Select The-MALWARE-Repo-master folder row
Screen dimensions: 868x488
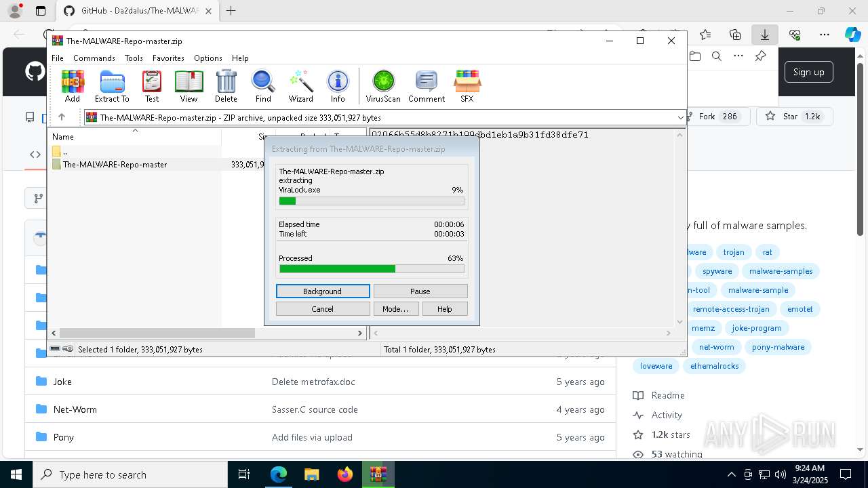(156, 164)
